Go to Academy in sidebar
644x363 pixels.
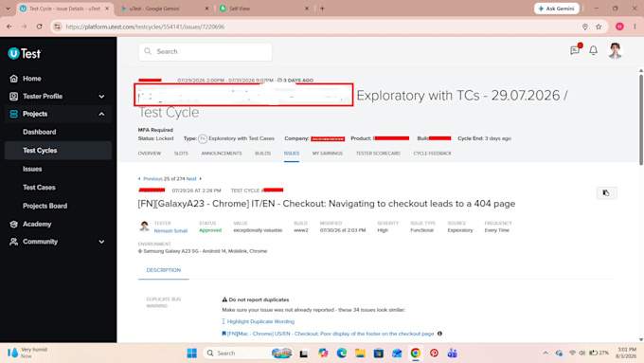pos(37,224)
